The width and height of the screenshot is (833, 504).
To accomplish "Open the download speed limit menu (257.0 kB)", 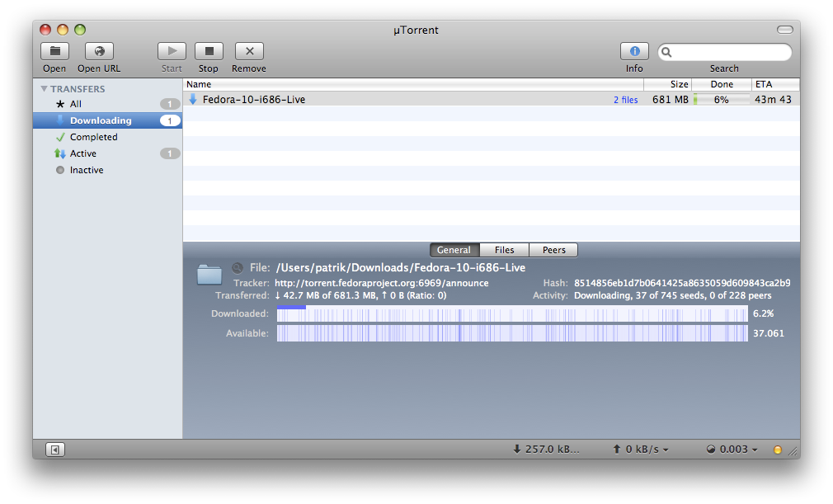I will (547, 450).
